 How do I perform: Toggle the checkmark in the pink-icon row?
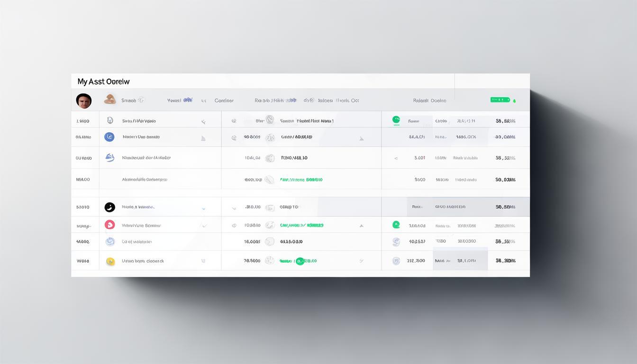click(204, 226)
